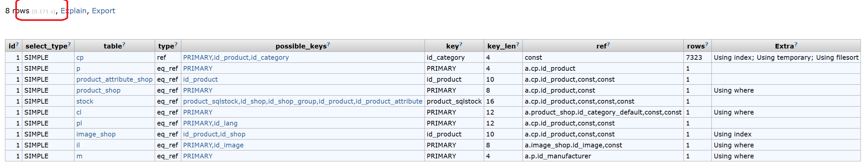Screen dimensions: 868x167
Task: Click possible keys PRIMARY,id_product,id_category link
Action: (x=236, y=57)
